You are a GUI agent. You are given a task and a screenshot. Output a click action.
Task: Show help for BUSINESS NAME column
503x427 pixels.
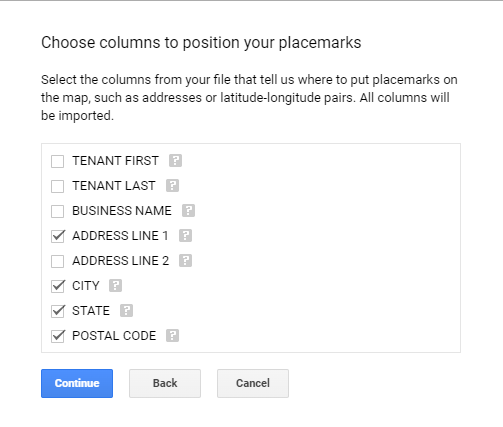coord(188,211)
